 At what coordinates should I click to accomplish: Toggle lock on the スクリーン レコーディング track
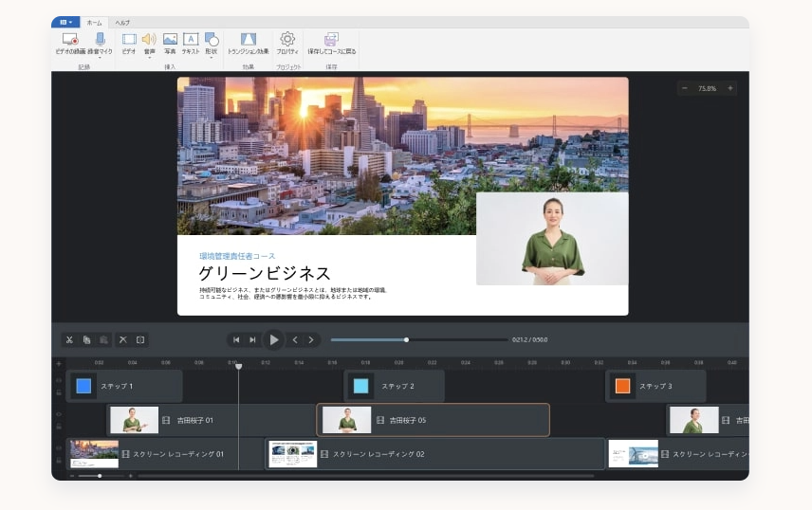tap(59, 459)
